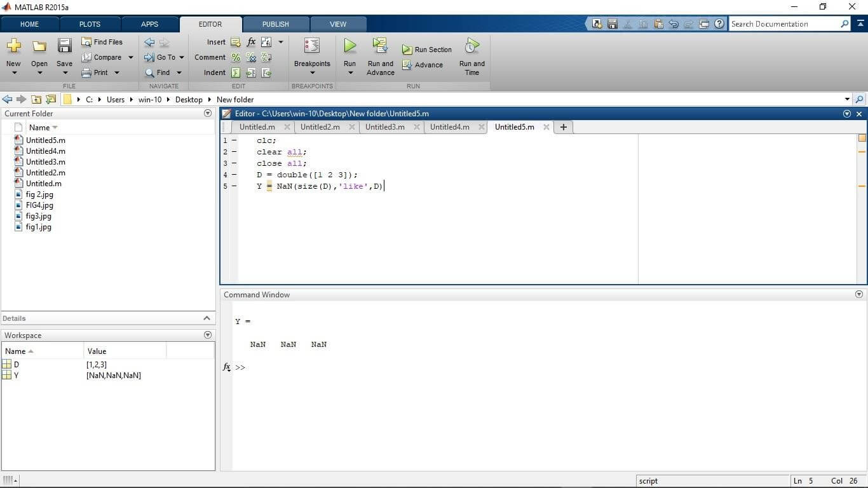Screen dimensions: 868x488
Task: Click the Save floppy disk icon
Action: click(x=64, y=46)
